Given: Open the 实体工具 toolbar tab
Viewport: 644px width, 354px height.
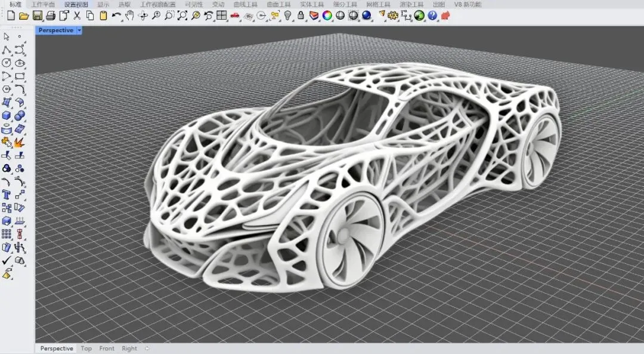Looking at the screenshot, I should point(312,4).
